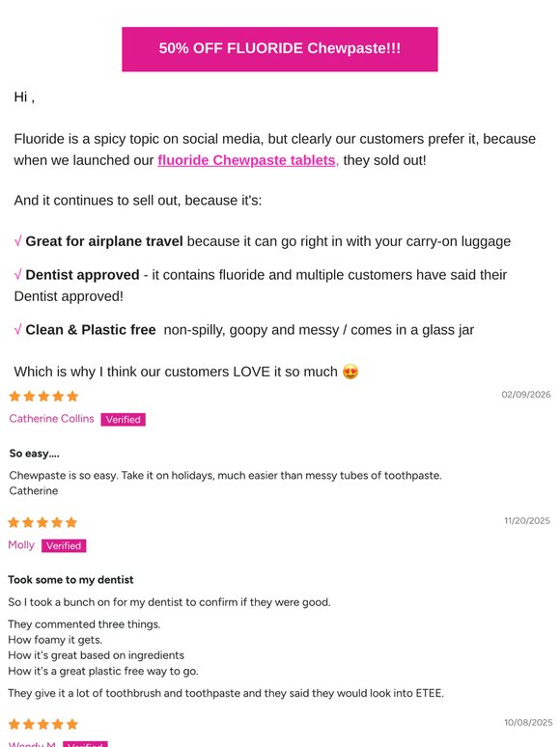Screen dimensions: 560x747
Task: Open the fluoride Chewpaste tablets link
Action: coord(246,160)
